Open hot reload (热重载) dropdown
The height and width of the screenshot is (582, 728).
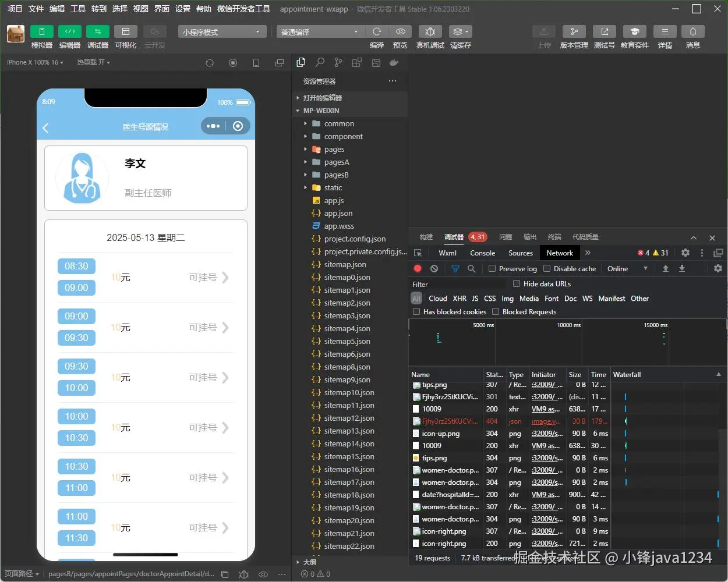click(93, 62)
